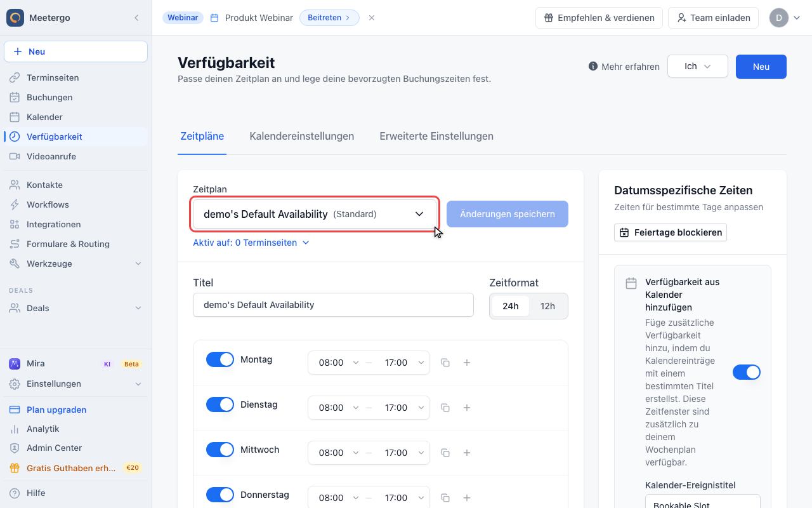Image resolution: width=812 pixels, height=508 pixels.
Task: Collapse the sidebar with the chevron icon
Action: pos(136,18)
